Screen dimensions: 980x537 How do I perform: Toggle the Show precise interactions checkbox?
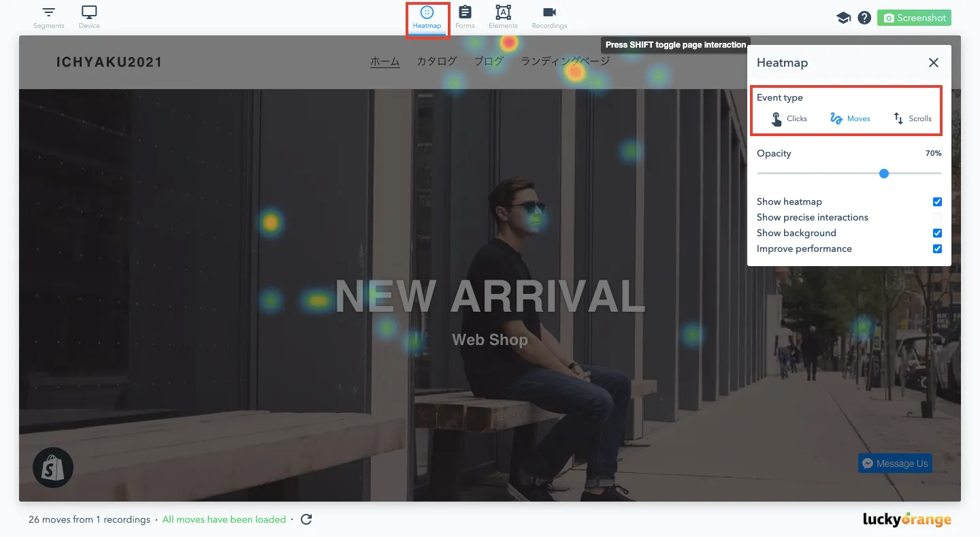[937, 218]
